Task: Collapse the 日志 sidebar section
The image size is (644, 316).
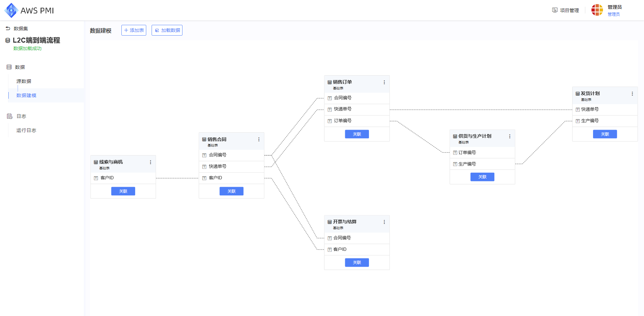Action: pos(21,116)
